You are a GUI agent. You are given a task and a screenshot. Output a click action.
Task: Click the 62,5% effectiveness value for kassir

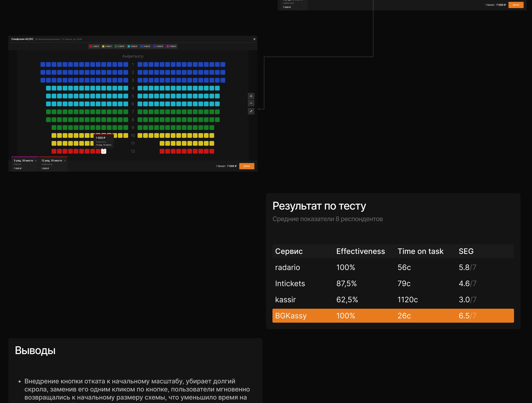click(347, 300)
